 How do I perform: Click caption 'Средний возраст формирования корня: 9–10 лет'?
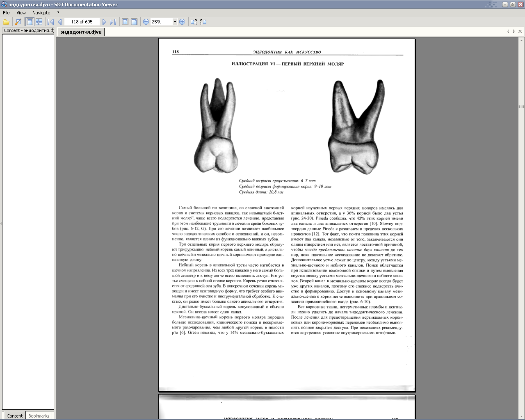pos(285,186)
